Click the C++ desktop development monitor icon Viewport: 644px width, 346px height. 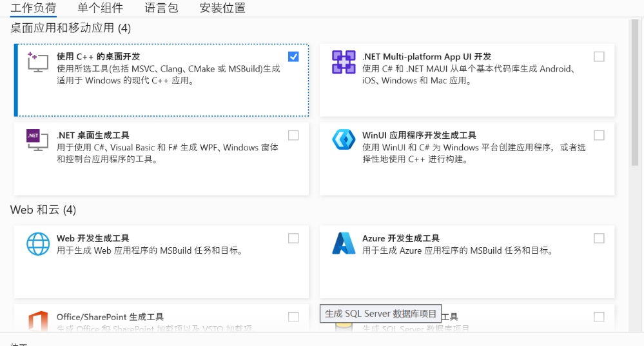(38, 62)
